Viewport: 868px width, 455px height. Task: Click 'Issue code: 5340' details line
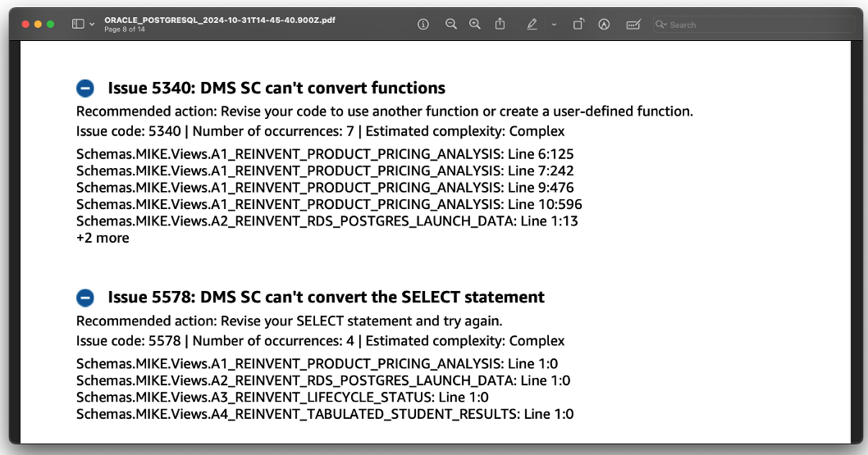point(321,131)
